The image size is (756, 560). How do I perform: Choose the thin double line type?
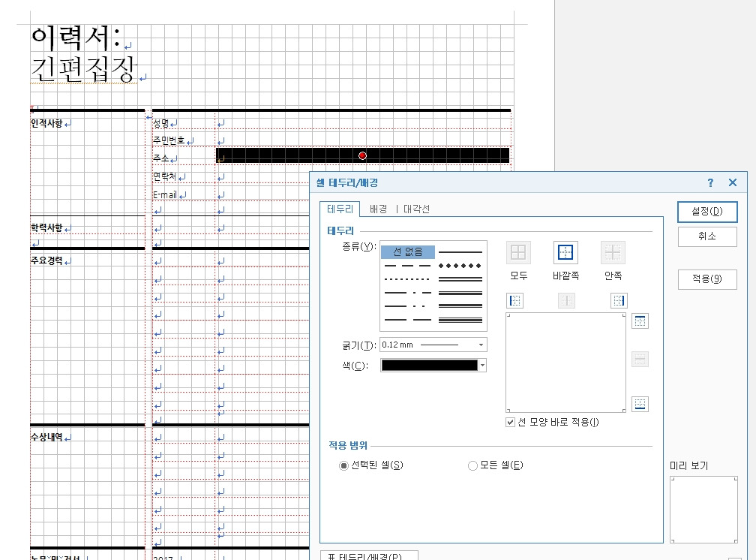460,279
